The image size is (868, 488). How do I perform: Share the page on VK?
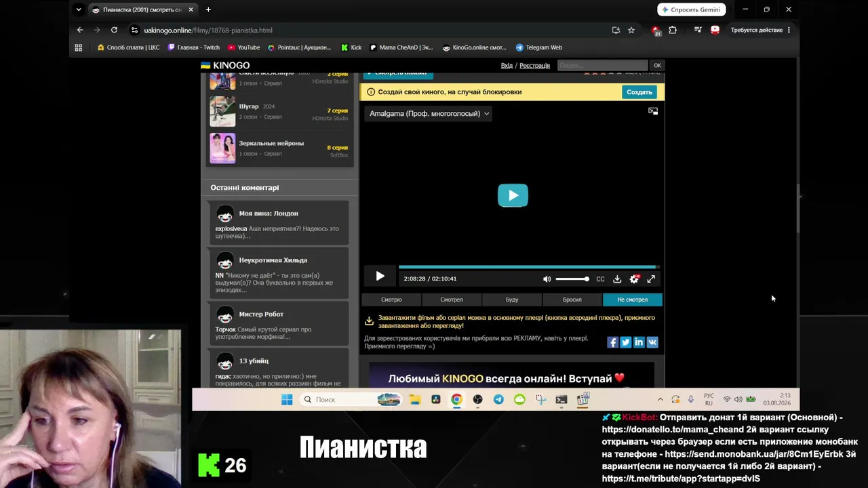tap(652, 342)
